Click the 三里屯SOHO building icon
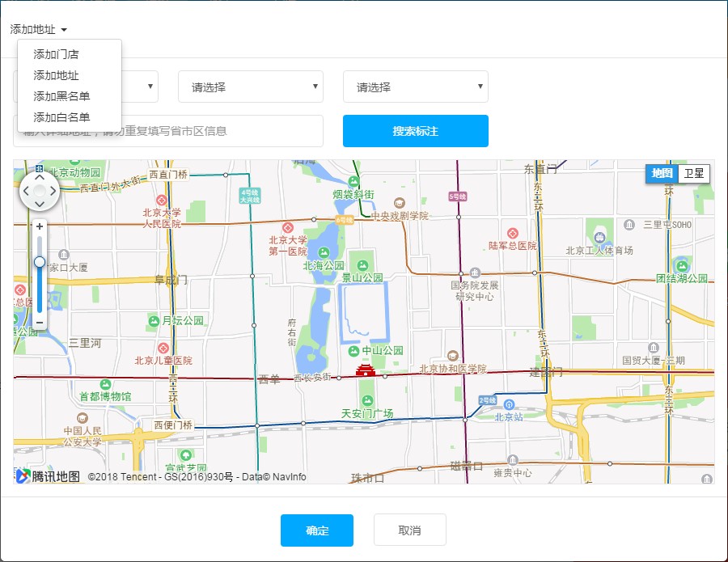728x562 pixels. (629, 225)
